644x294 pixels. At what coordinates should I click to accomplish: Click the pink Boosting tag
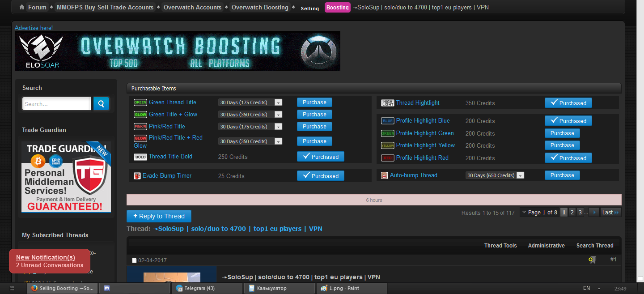338,8
